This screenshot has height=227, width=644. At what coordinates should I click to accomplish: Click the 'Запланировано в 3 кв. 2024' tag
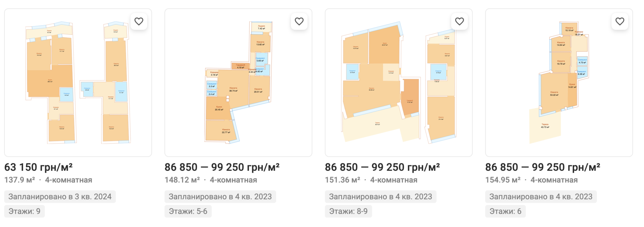60,197
